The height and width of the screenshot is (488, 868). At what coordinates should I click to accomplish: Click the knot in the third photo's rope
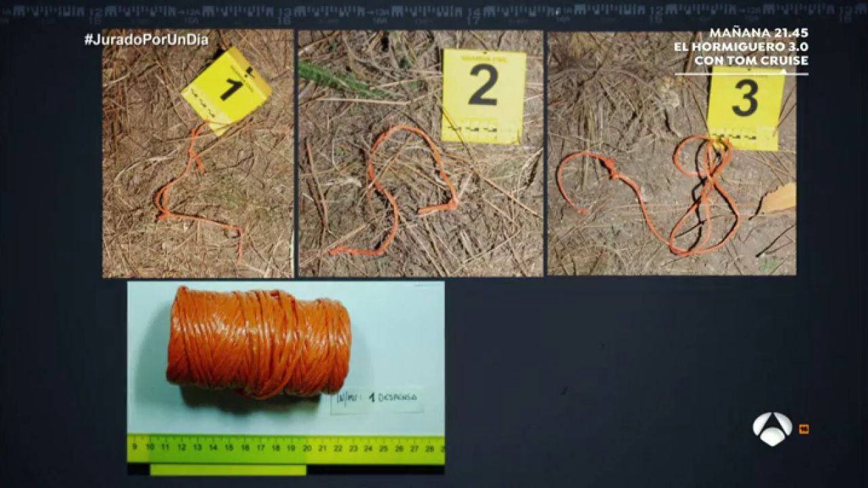pyautogui.click(x=609, y=166)
